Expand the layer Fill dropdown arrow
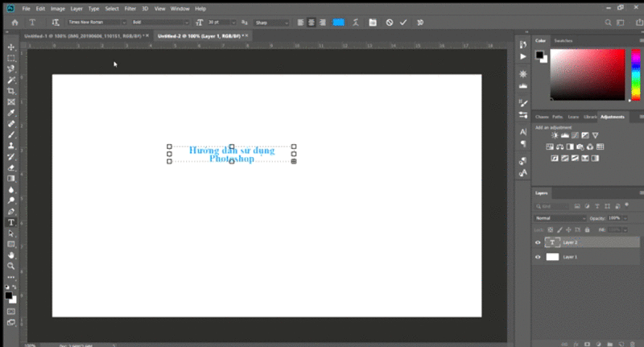 pos(625,229)
